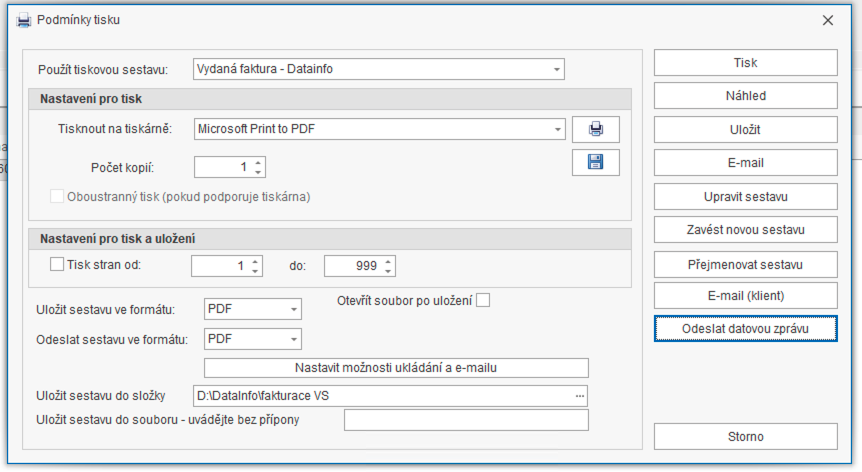Click the Podmínky tisku title bar printer icon
The image size is (862, 472).
24,21
